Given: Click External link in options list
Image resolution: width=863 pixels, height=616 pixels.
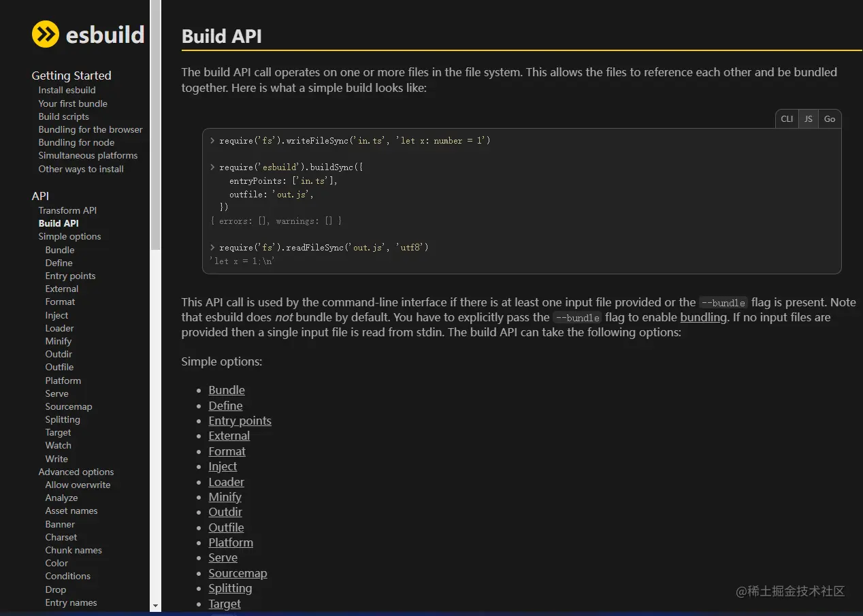Looking at the screenshot, I should point(229,436).
